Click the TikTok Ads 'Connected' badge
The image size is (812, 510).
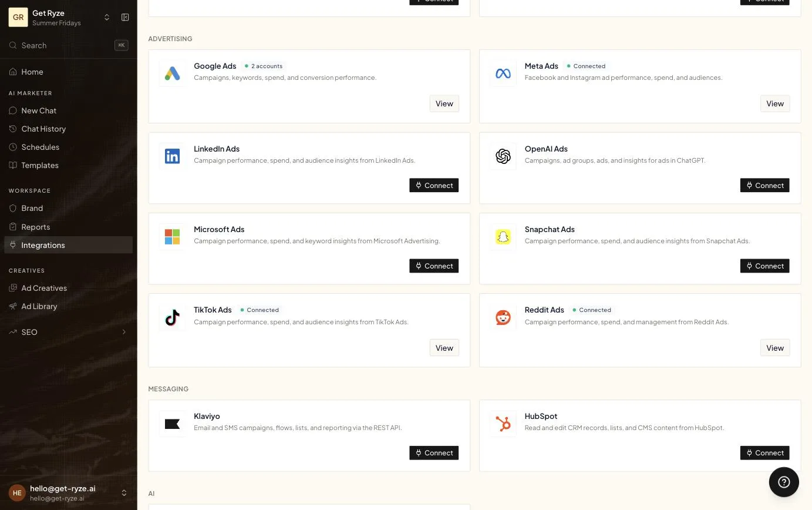(x=260, y=310)
